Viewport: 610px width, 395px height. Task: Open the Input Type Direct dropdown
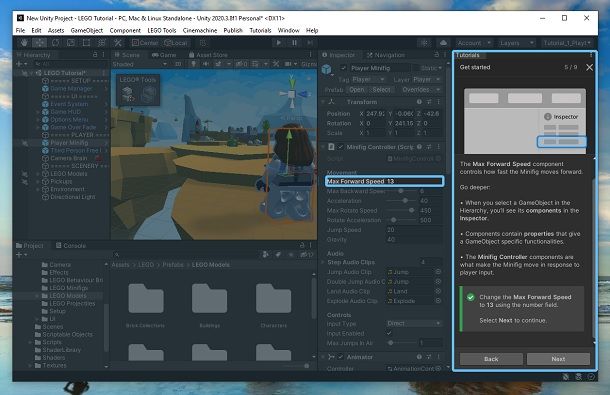click(x=414, y=323)
